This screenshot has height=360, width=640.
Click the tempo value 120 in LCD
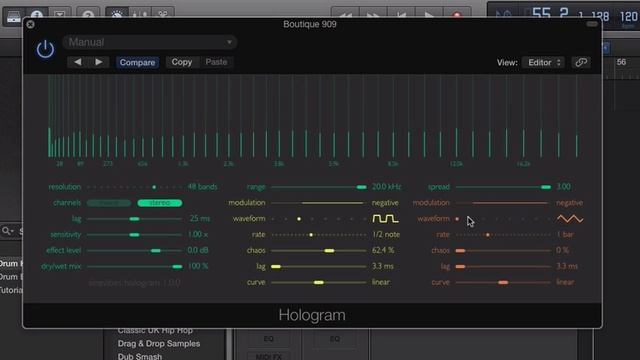click(629, 17)
